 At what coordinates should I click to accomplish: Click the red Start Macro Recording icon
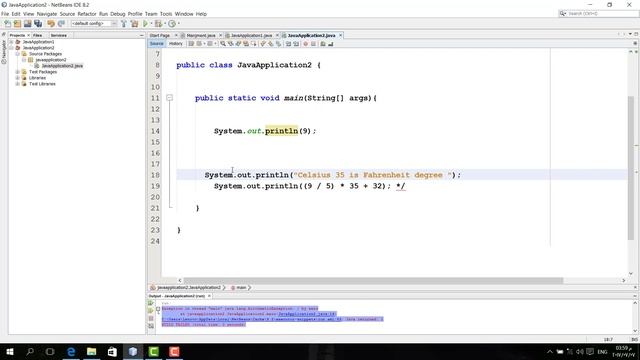(x=305, y=44)
